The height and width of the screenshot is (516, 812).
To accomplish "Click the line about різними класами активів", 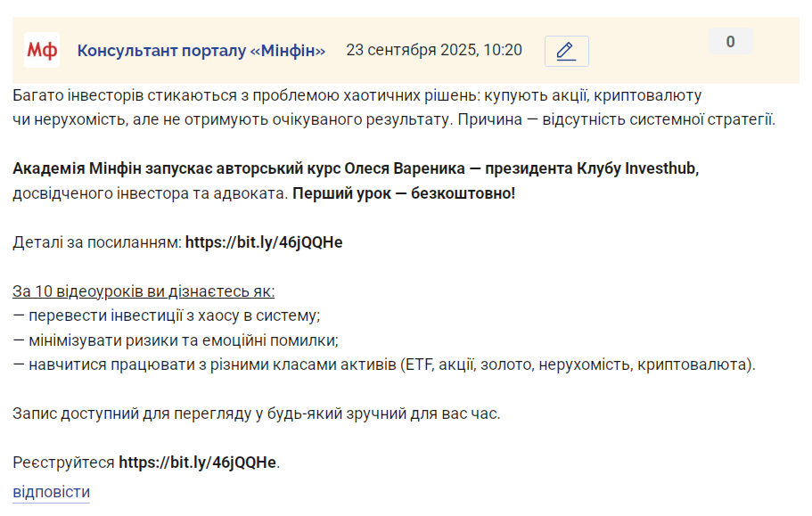I will pyautogui.click(x=384, y=364).
